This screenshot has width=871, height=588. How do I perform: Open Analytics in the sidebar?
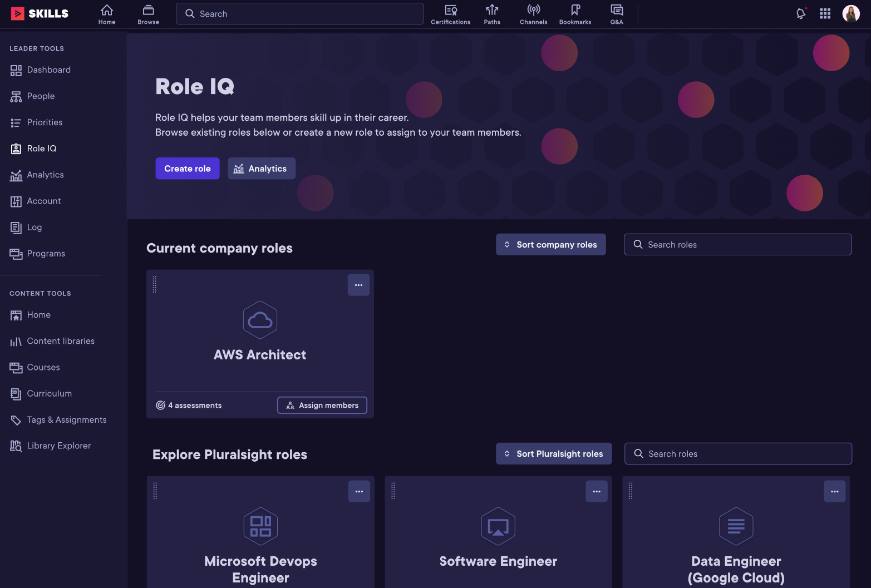point(37,175)
